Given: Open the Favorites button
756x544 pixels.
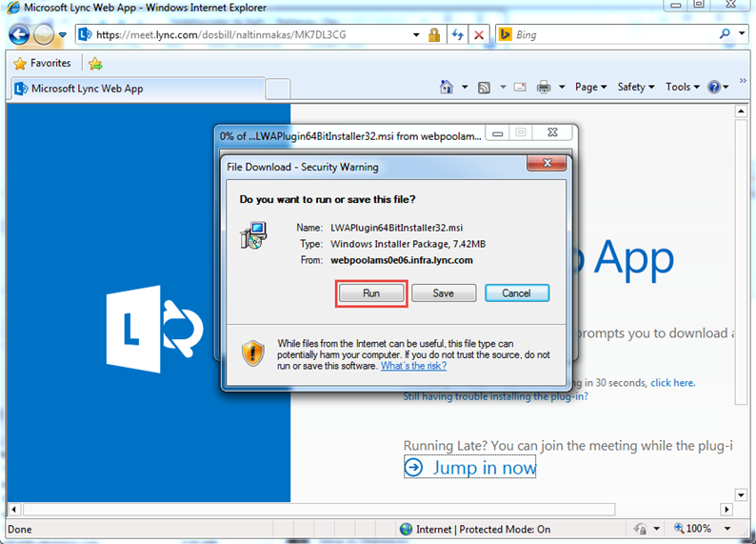Looking at the screenshot, I should (42, 64).
